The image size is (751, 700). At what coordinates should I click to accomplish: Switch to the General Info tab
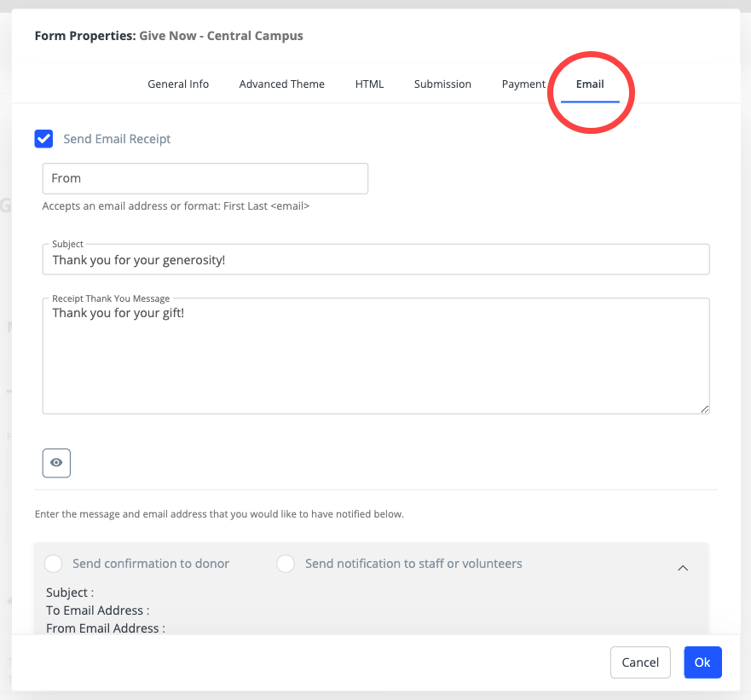[178, 84]
